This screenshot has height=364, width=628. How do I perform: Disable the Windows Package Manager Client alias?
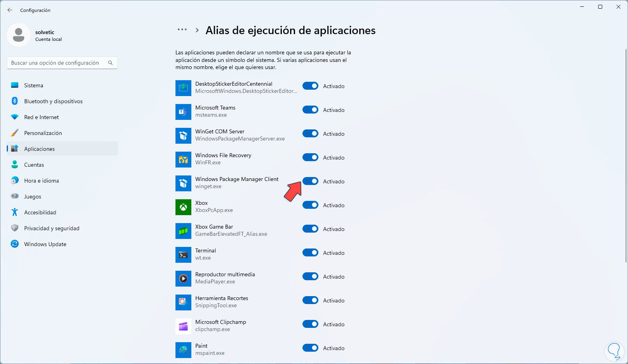coord(310,181)
